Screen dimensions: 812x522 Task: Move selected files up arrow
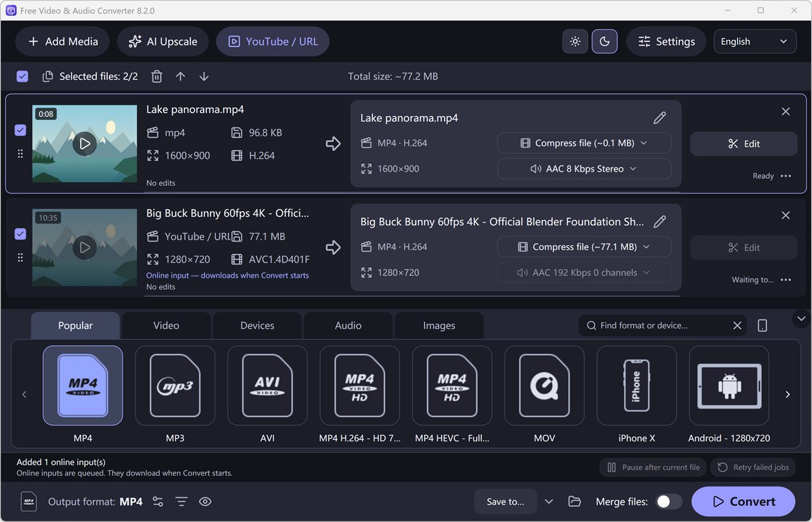[180, 76]
